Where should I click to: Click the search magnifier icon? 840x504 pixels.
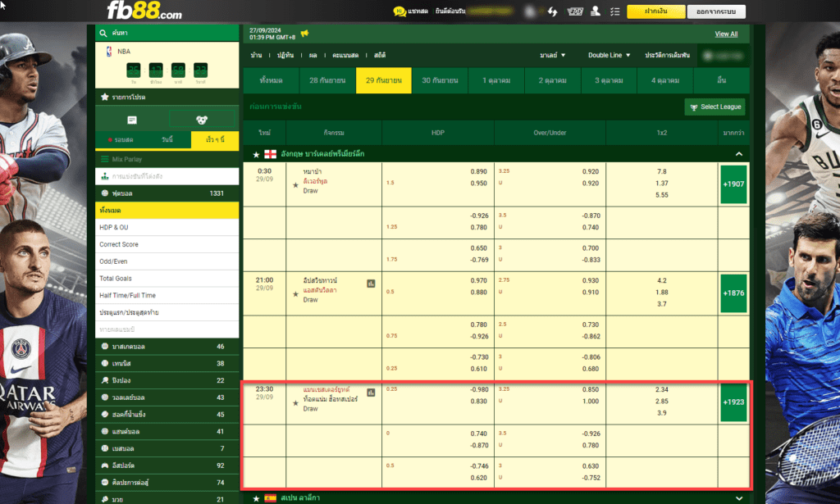click(x=103, y=33)
